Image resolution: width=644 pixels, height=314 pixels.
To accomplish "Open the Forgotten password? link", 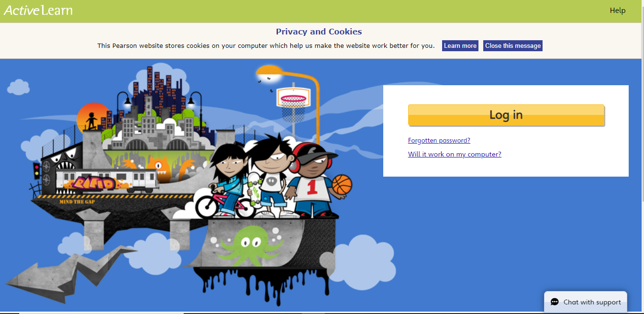I will tap(439, 140).
